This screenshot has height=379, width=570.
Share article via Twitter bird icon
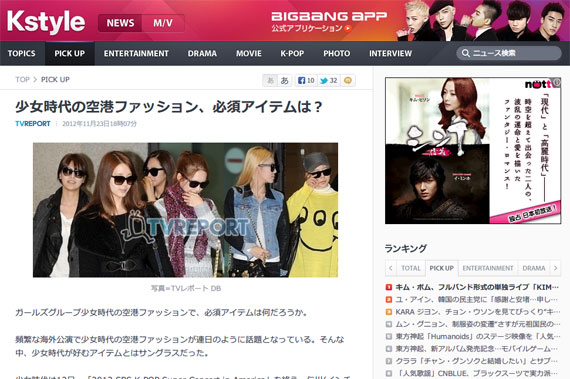click(x=324, y=80)
